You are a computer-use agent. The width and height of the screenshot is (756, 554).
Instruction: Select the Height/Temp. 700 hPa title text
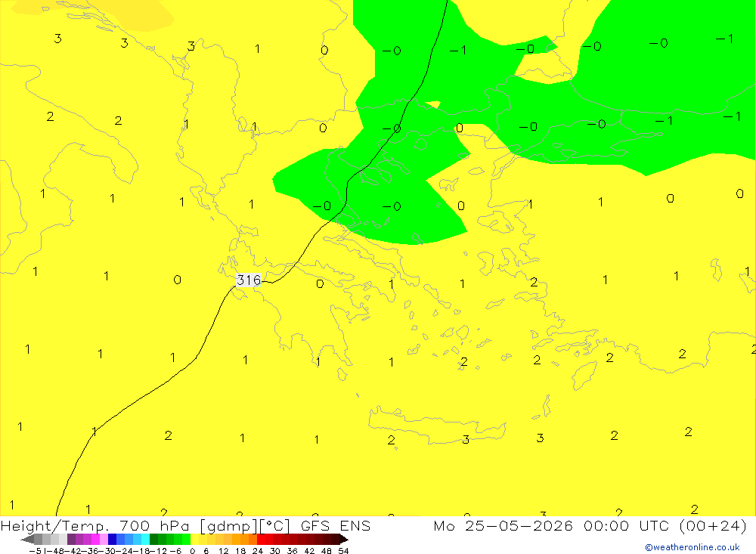pos(95,526)
